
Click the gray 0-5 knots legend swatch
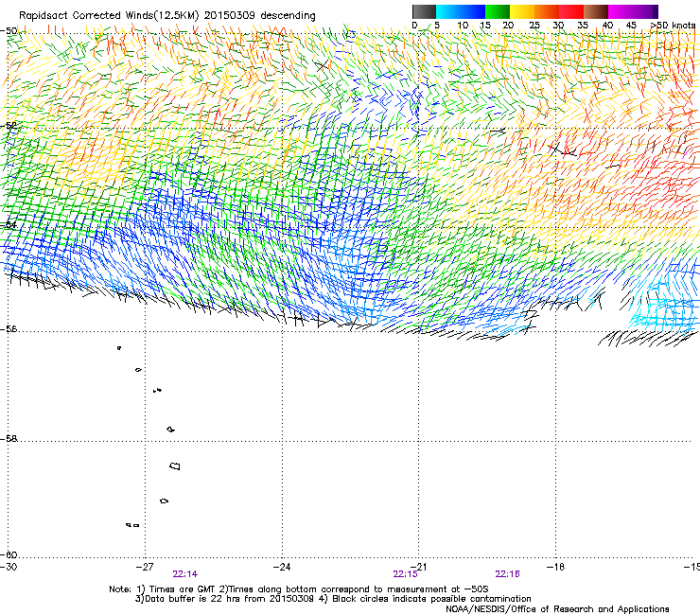[x=424, y=11]
